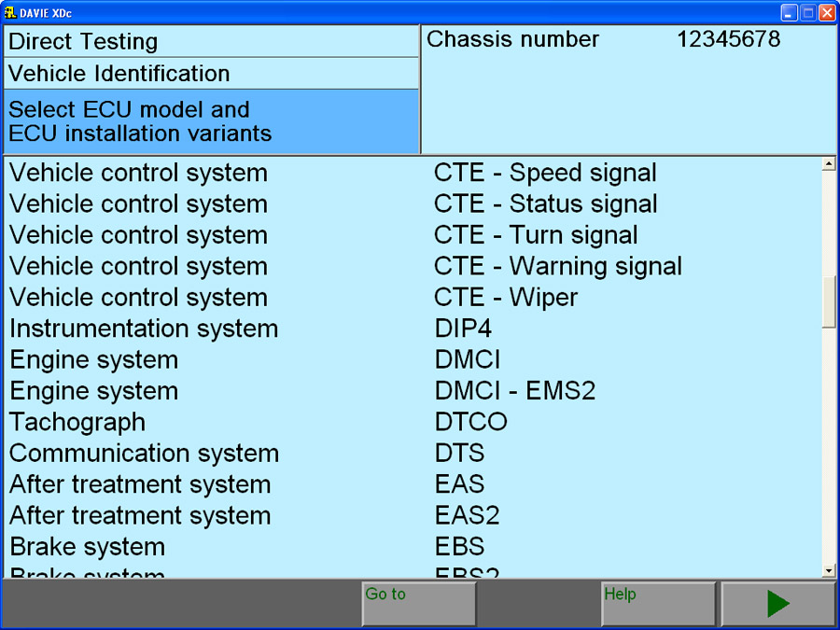Click the green play arrow button
The width and height of the screenshot is (840, 630).
(x=777, y=604)
